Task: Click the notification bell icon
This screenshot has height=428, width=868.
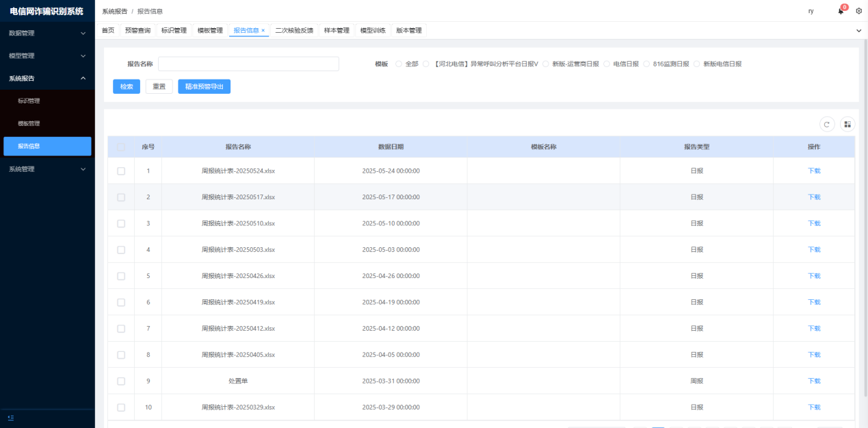Action: pyautogui.click(x=841, y=12)
